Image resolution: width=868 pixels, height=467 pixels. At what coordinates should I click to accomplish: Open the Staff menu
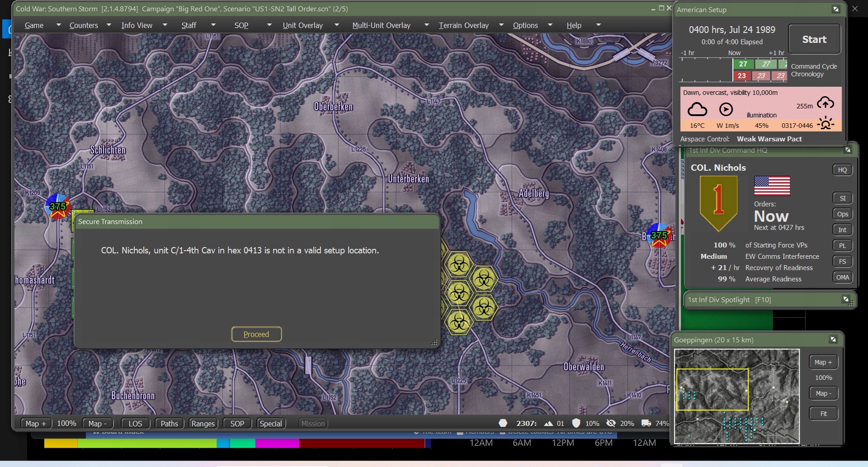[x=189, y=25]
